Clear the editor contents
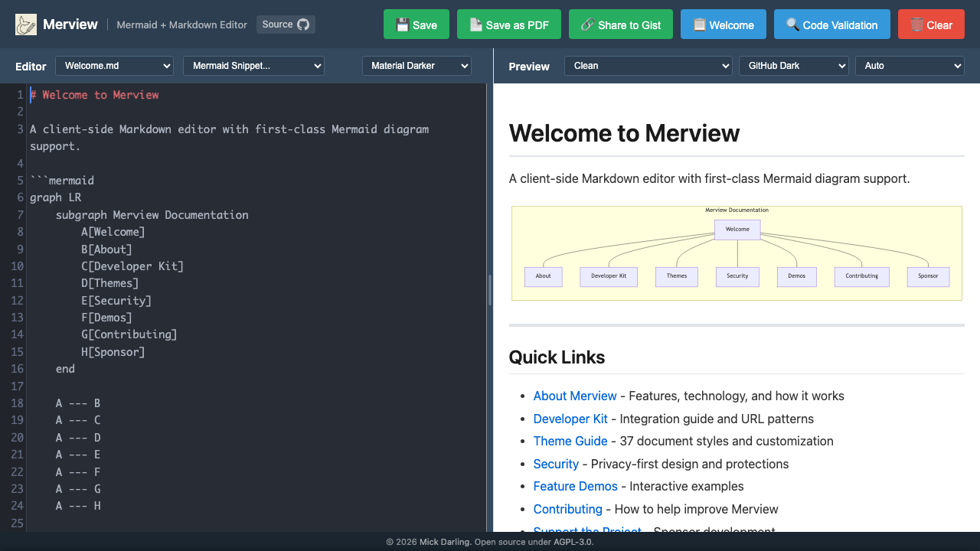980x551 pixels. (x=931, y=24)
